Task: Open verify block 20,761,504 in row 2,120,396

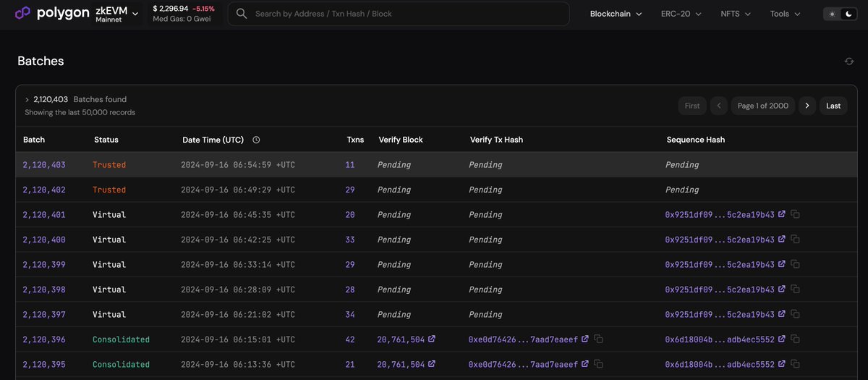Action: [x=401, y=339]
